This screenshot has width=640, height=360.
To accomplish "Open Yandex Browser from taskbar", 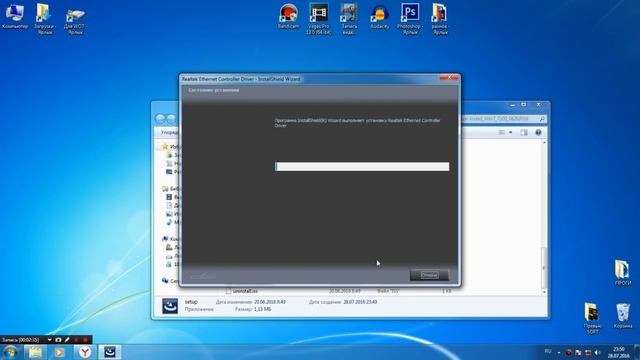I will [85, 352].
